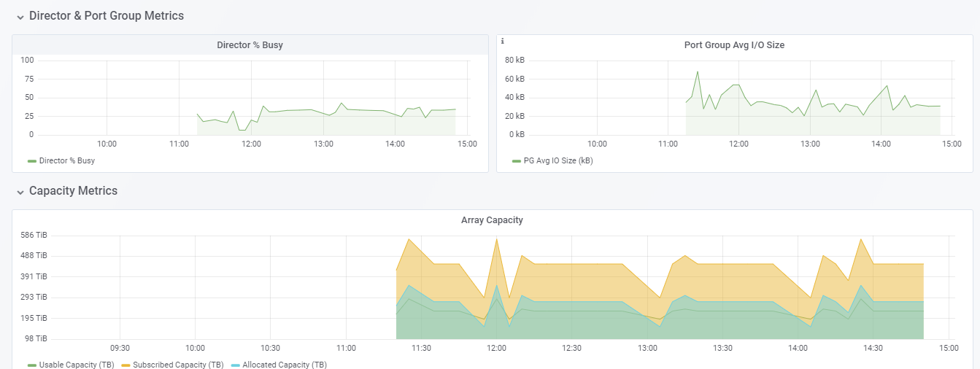
Task: Click the 100 axis label on Director % Busy
Action: tap(27, 60)
